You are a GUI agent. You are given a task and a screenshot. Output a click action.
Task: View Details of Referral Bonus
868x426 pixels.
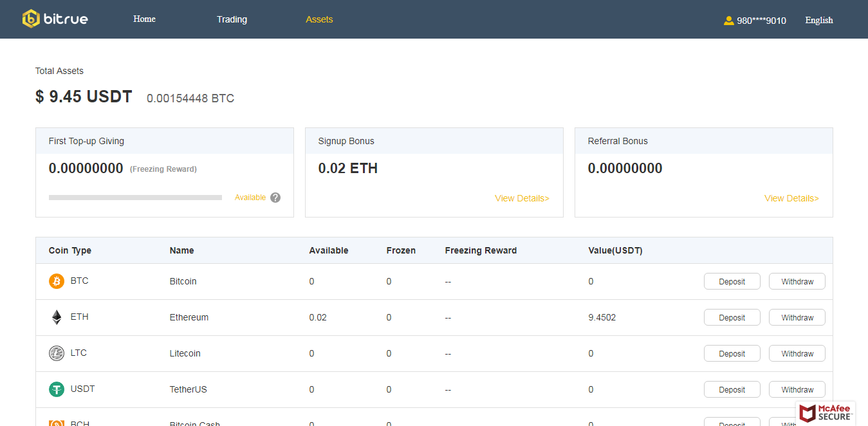tap(791, 198)
